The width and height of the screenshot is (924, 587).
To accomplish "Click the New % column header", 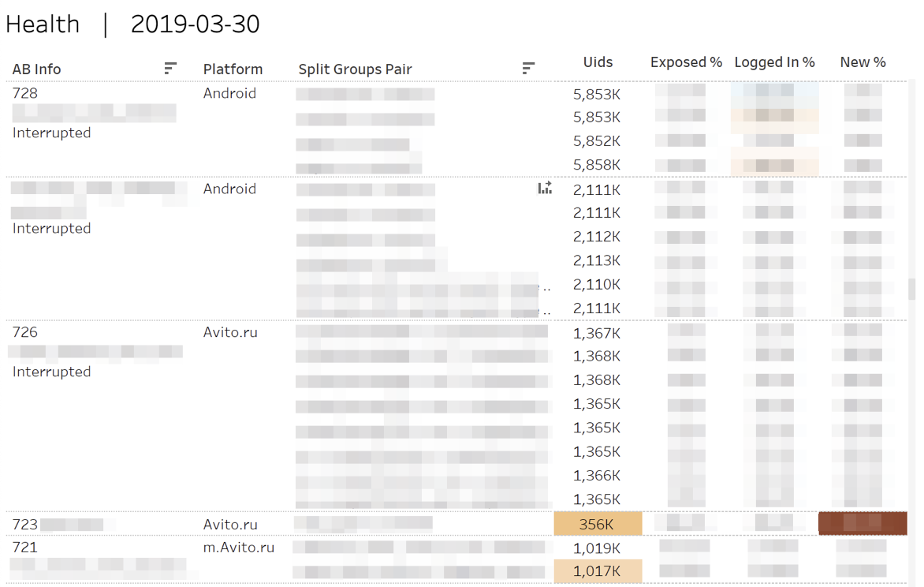I will pyautogui.click(x=863, y=62).
